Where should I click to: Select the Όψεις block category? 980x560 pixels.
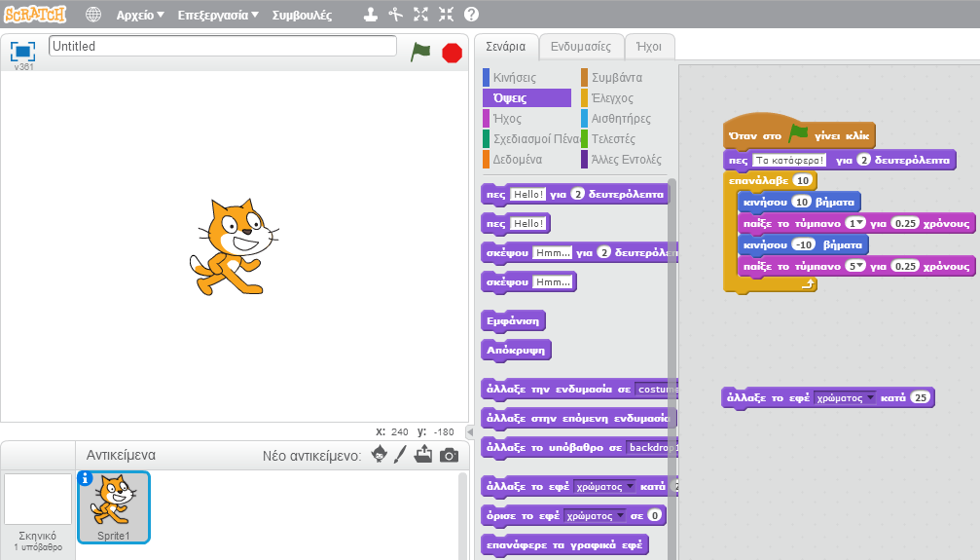point(526,97)
